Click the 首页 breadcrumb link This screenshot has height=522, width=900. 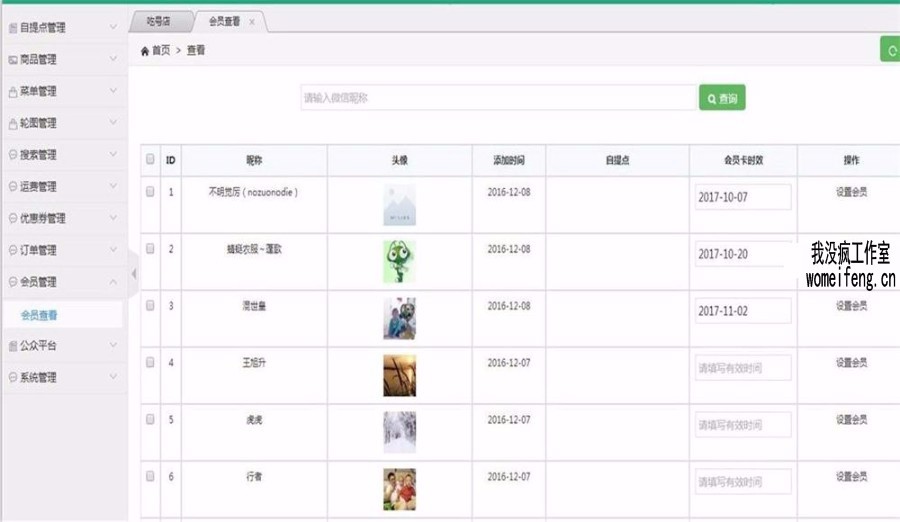click(161, 51)
